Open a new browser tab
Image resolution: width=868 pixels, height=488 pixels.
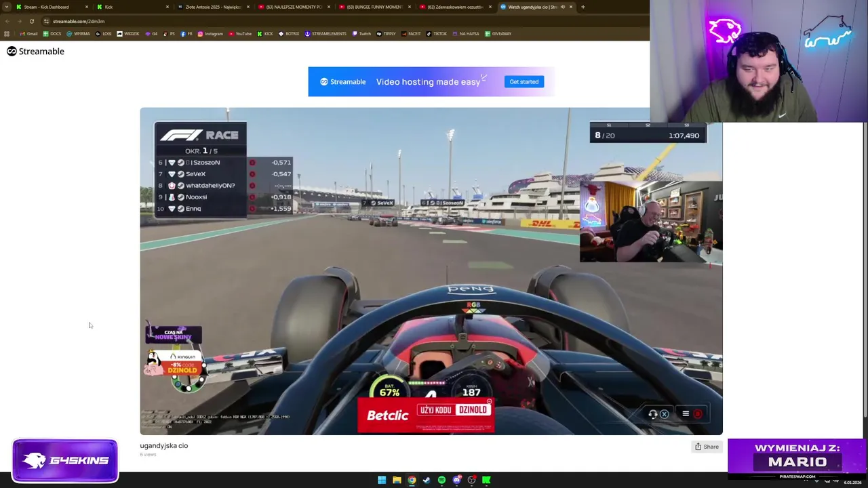tap(583, 7)
